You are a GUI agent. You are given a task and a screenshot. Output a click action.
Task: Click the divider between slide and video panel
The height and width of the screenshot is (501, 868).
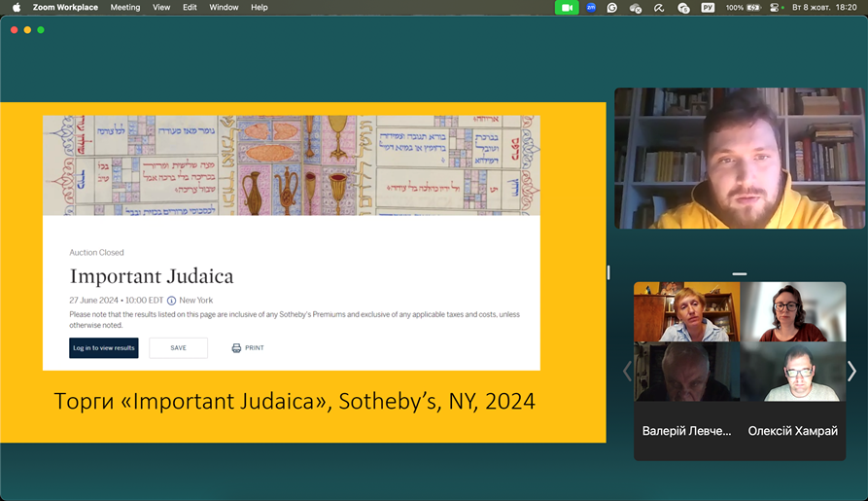point(609,272)
